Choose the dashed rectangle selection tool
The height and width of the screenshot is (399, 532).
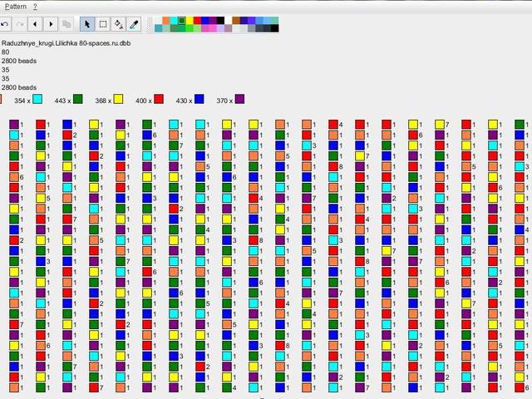pos(102,24)
